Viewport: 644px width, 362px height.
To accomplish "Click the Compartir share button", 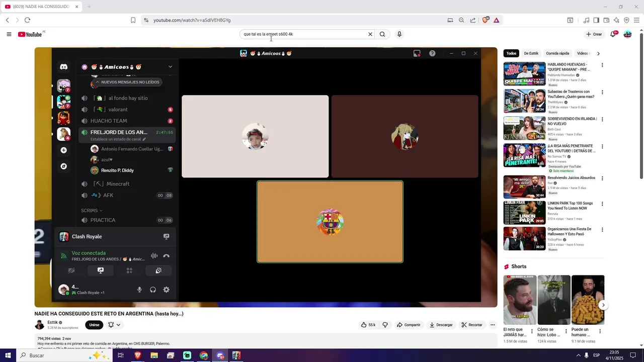I will 409,325.
